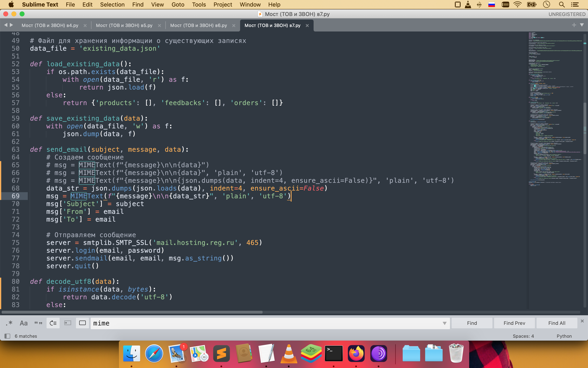Toggle case sensitive search option
This screenshot has width=588, height=368.
23,323
